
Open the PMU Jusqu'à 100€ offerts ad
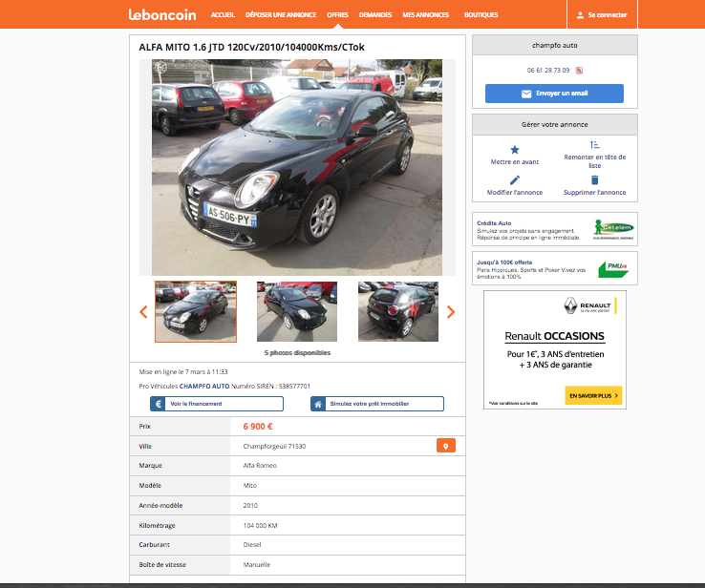[x=555, y=268]
